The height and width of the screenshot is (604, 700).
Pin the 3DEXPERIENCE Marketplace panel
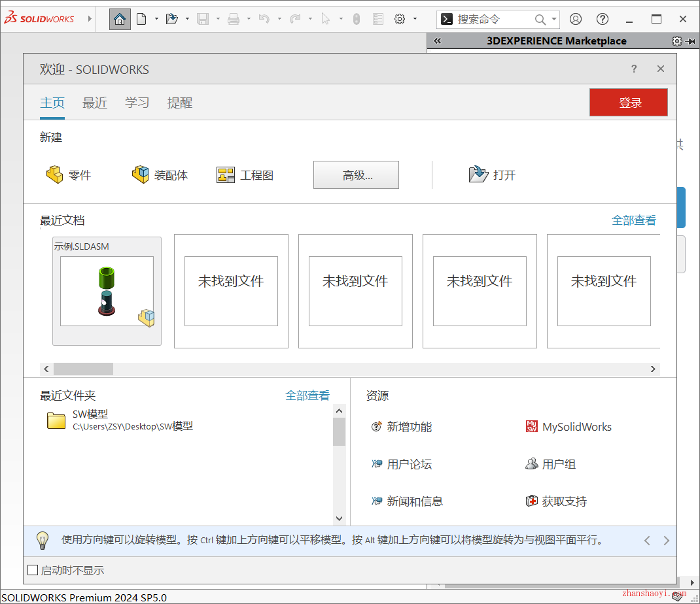691,41
